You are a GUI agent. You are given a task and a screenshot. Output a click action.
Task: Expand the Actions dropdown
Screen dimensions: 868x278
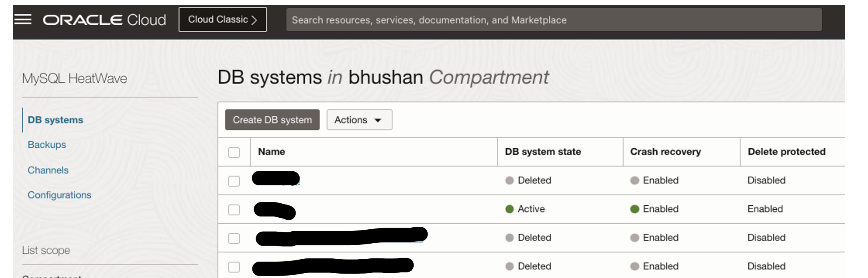tap(359, 120)
